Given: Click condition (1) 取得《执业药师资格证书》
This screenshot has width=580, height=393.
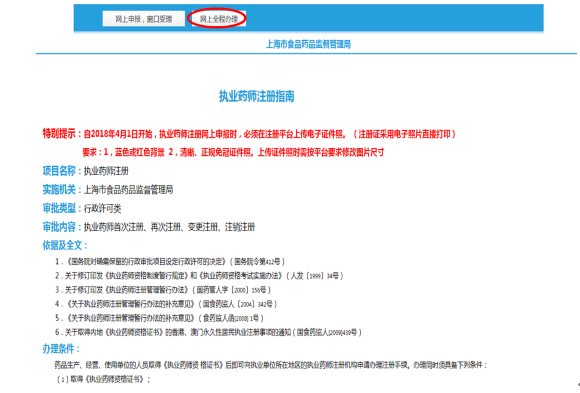Looking at the screenshot, I should click(x=103, y=379).
